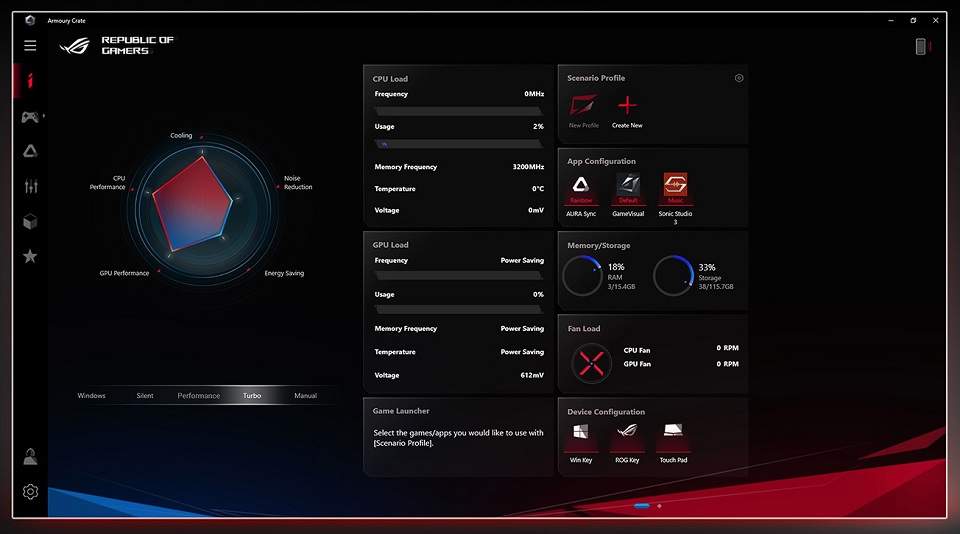Click the device phone icon at top right

coord(920,46)
